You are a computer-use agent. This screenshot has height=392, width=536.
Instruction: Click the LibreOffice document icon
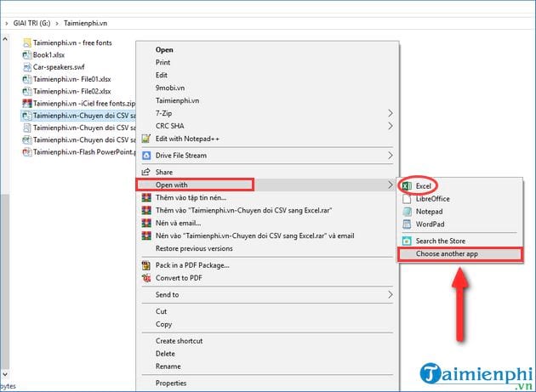[x=407, y=199]
